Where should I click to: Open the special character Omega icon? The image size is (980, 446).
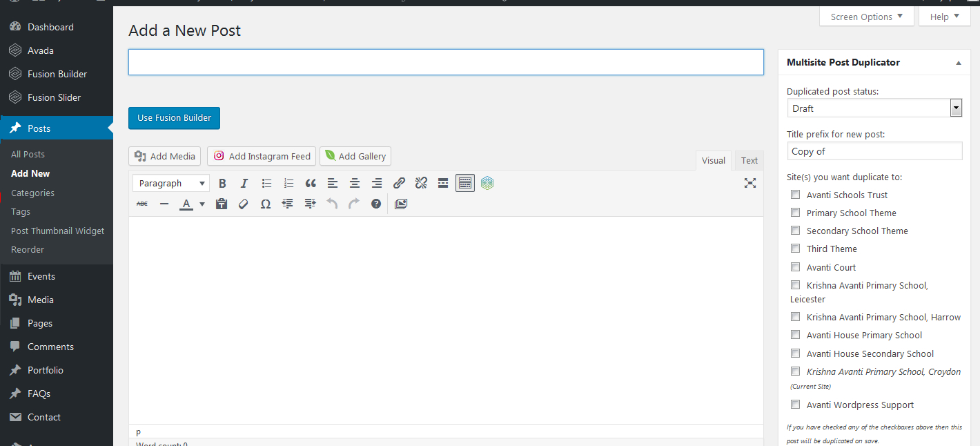click(266, 204)
